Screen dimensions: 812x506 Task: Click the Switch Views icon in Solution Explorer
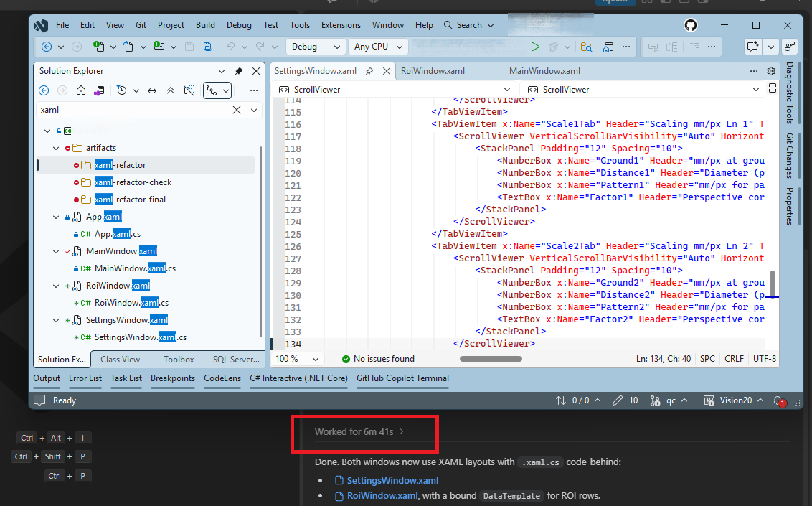(x=99, y=90)
